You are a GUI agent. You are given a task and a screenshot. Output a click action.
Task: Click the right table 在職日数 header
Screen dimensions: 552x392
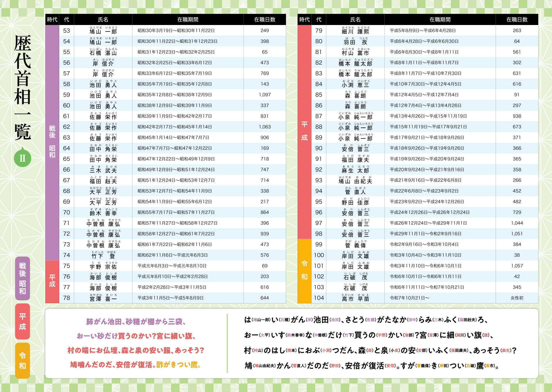coord(517,20)
